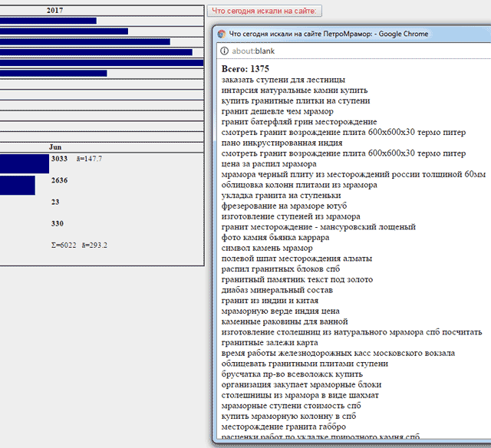This screenshot has height=448, width=491.
Task: Click 'мраморную верде индия цена' line
Action: [280, 311]
